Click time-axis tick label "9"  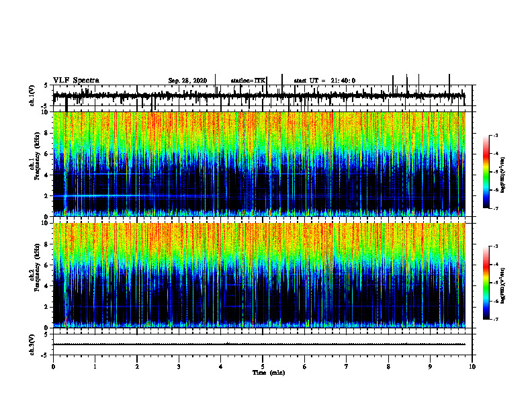click(430, 367)
